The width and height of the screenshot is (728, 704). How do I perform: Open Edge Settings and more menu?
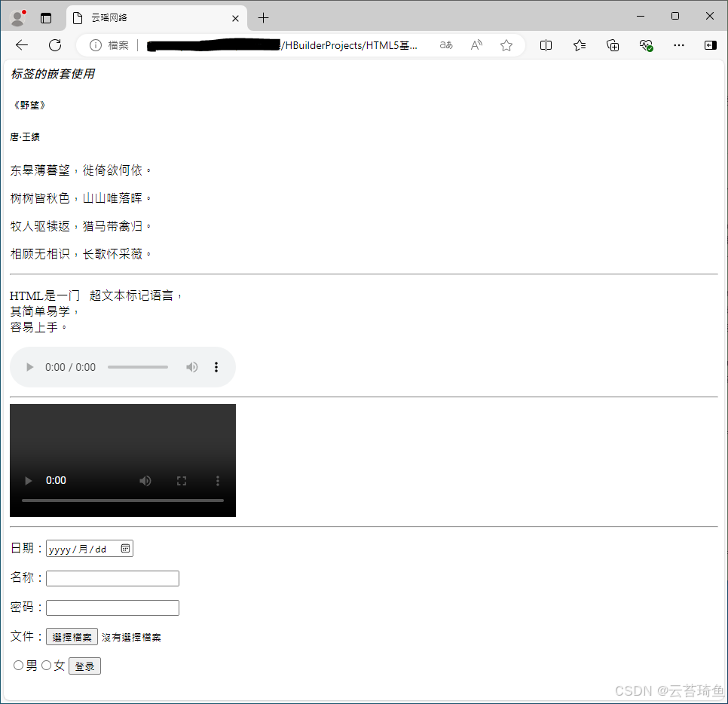679,45
